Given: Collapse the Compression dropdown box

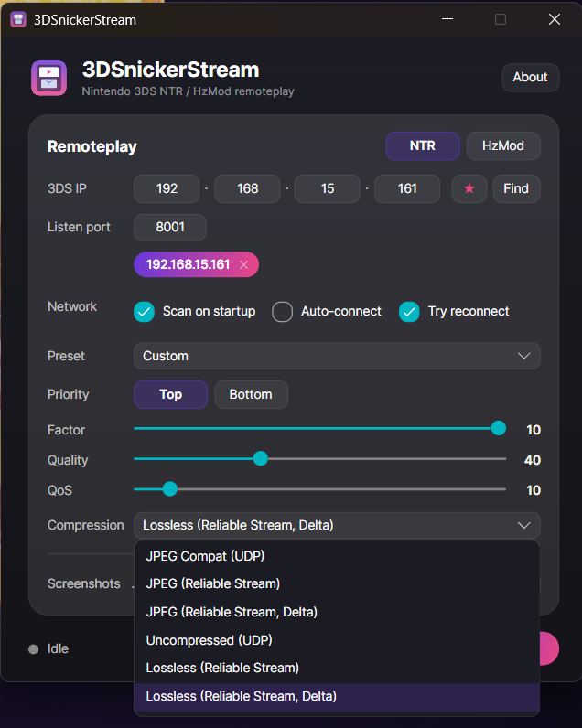Looking at the screenshot, I should click(x=337, y=526).
